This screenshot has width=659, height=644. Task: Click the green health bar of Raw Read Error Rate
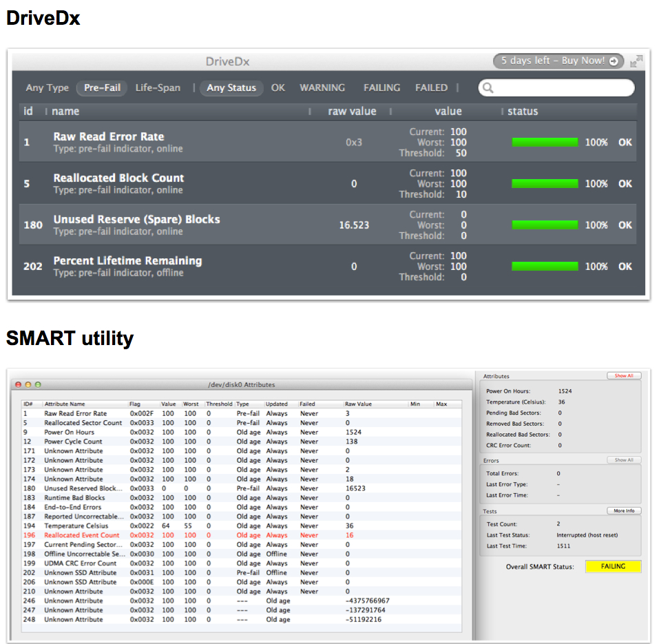coord(545,142)
